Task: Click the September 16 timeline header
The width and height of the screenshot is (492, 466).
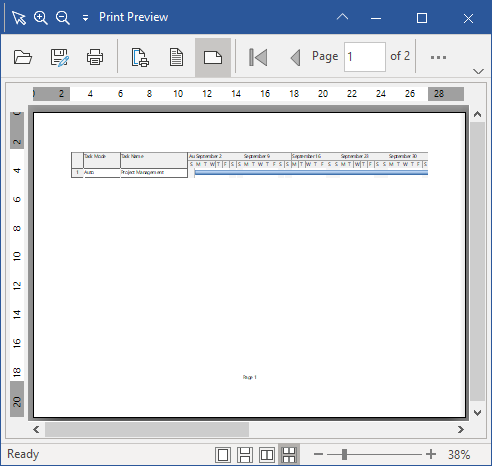Action: [306, 156]
